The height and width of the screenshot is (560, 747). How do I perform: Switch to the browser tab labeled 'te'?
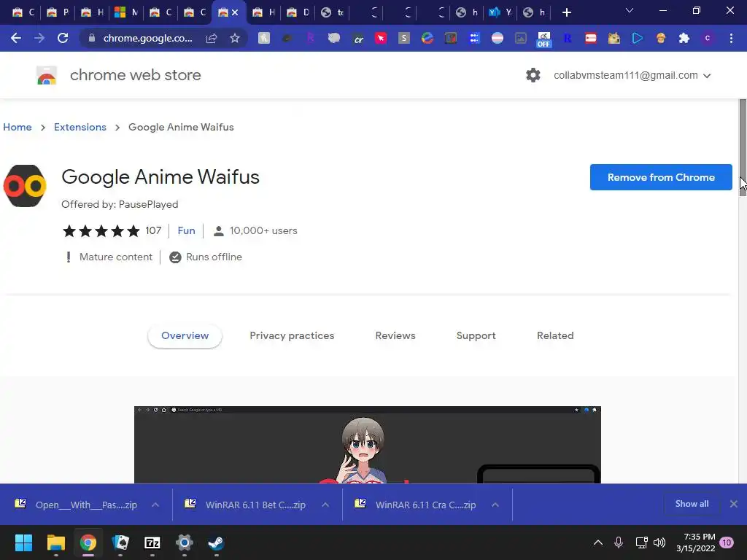[332, 12]
